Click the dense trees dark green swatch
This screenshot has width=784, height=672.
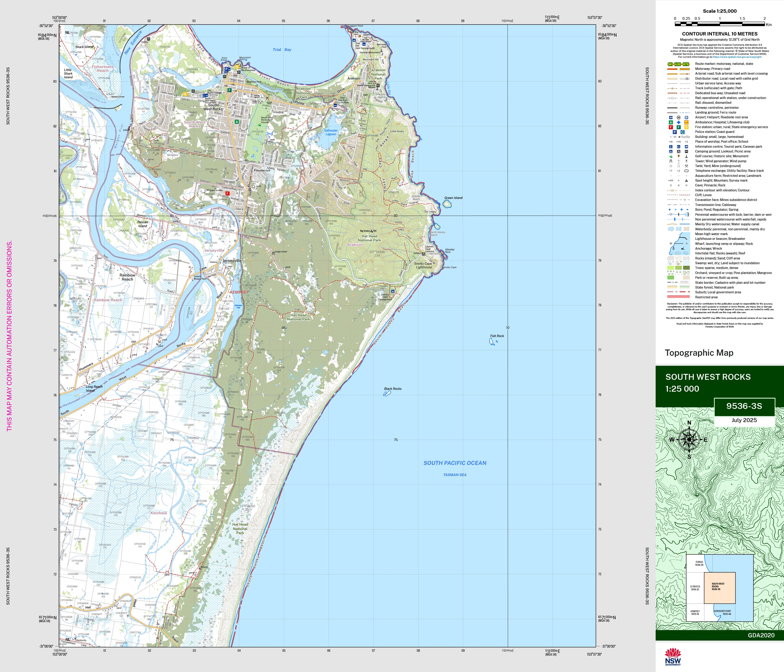[686, 268]
